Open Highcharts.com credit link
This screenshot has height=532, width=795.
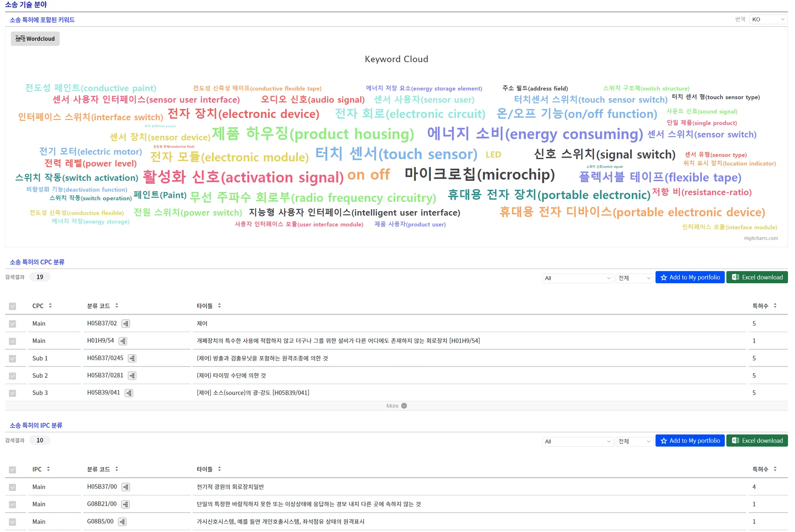(760, 238)
